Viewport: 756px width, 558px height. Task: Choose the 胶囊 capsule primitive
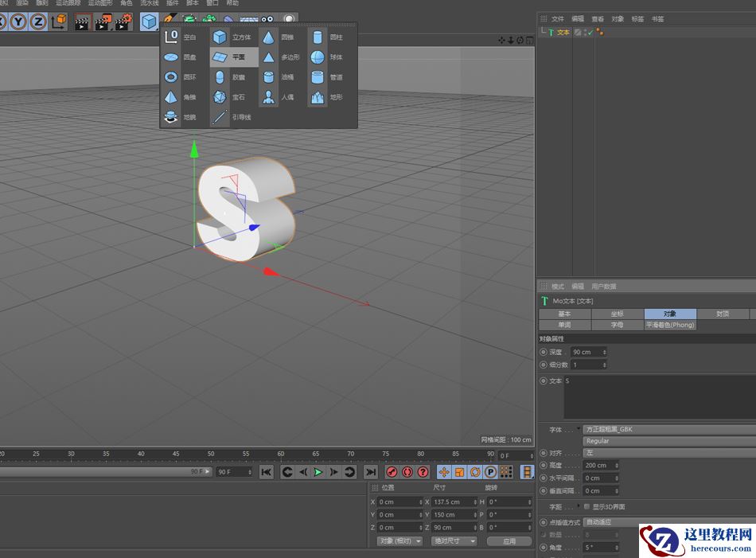coord(221,76)
